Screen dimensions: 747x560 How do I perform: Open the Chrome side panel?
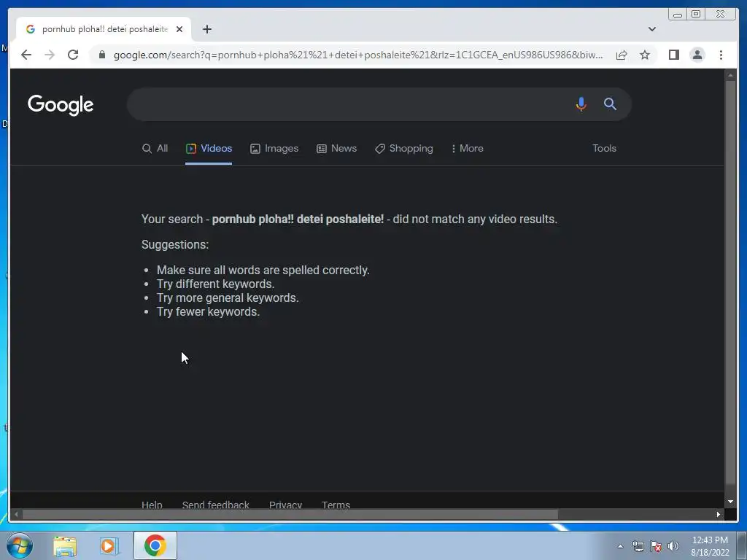[673, 55]
